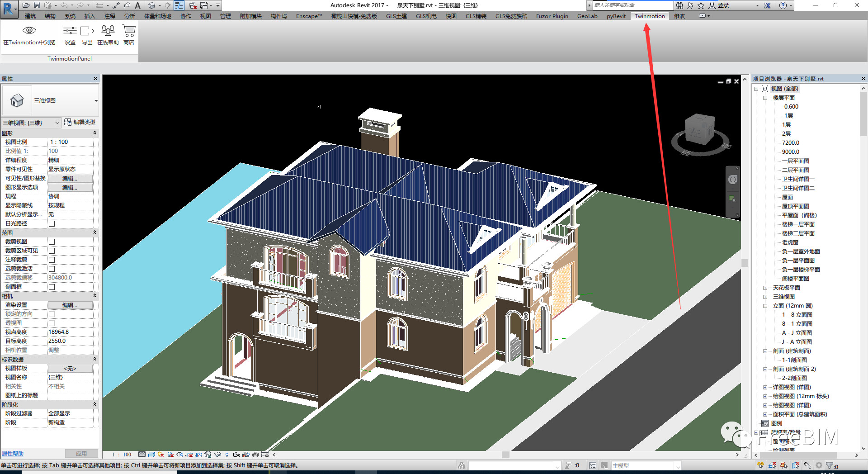
Task: Click the 导出 export icon
Action: click(x=87, y=31)
